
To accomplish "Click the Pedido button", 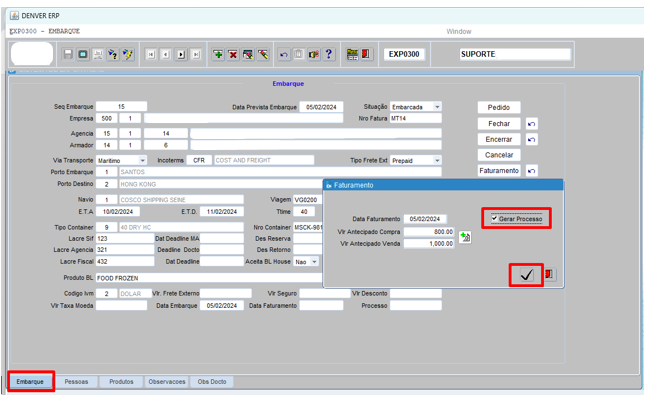I will (499, 107).
